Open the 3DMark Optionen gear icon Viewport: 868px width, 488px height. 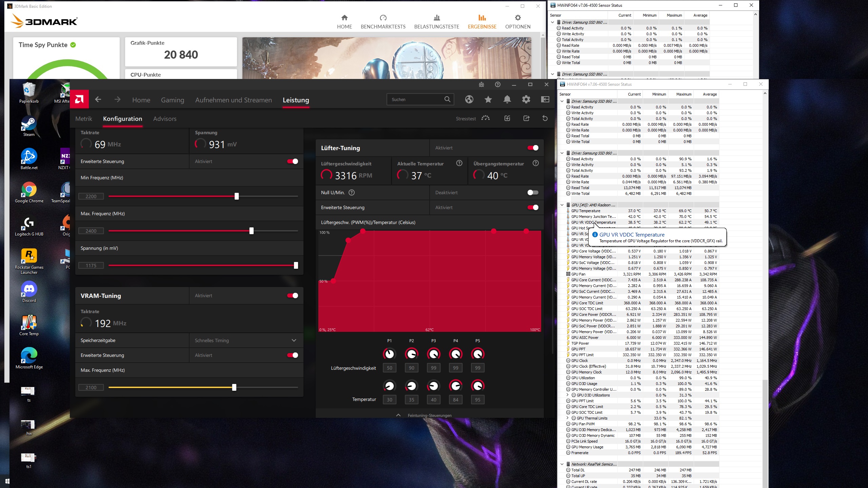517,18
